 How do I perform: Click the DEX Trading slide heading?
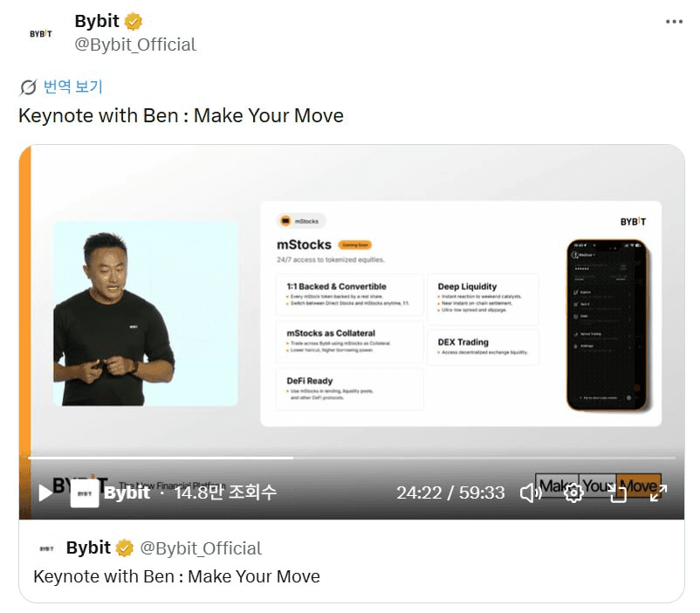(x=463, y=342)
